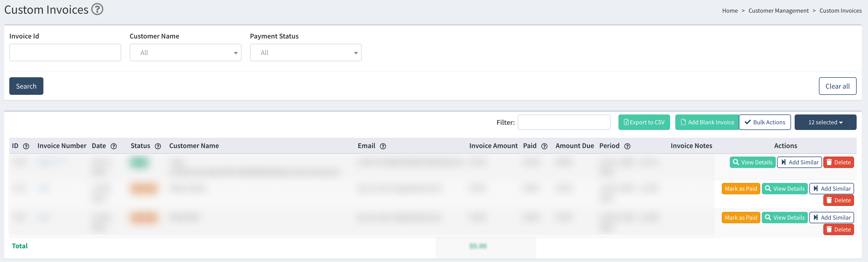This screenshot has width=868, height=262.
Task: Focus the Filter text box
Action: click(564, 122)
